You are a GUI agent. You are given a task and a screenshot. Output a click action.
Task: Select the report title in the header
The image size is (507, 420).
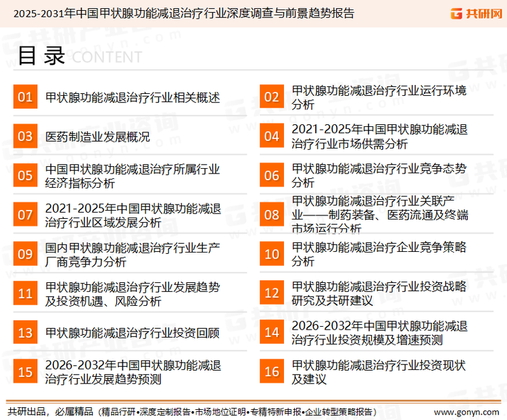click(184, 14)
